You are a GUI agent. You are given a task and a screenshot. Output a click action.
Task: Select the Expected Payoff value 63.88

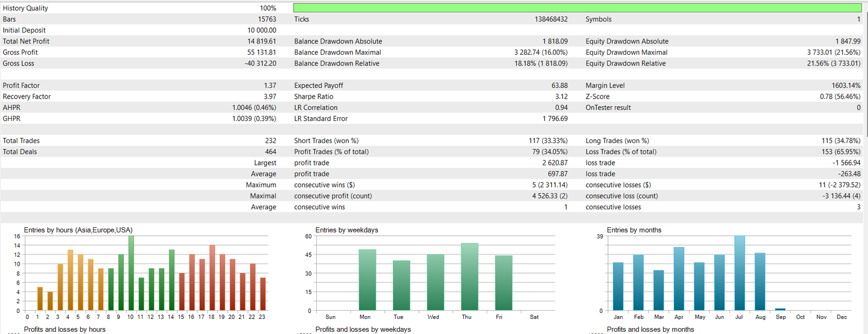[x=560, y=86]
